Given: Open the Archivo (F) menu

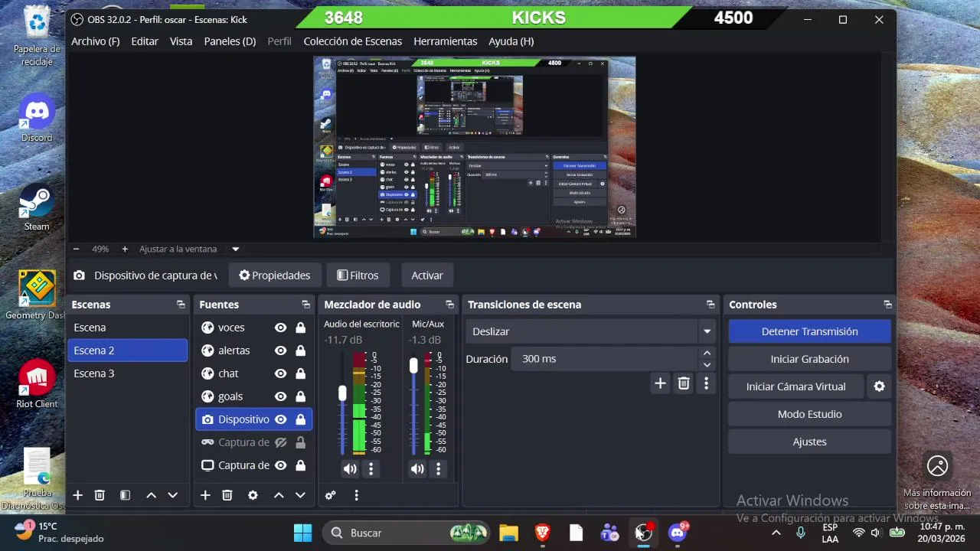Looking at the screenshot, I should coord(96,41).
